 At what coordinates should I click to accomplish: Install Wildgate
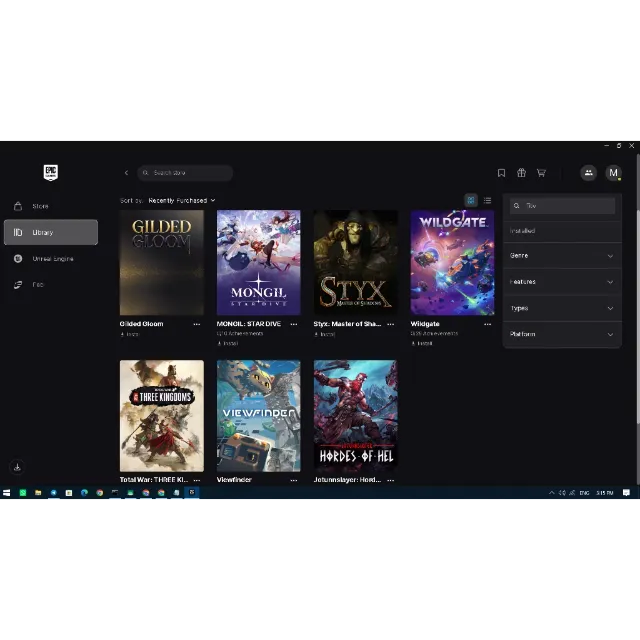(x=422, y=343)
